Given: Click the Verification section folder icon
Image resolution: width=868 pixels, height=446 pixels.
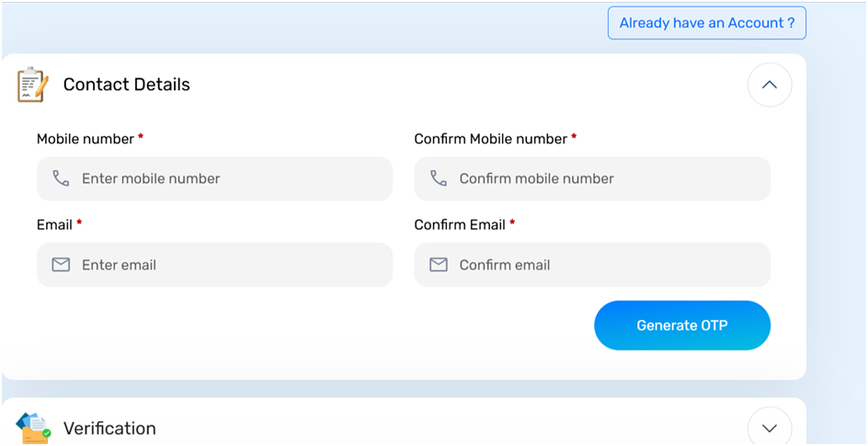Looking at the screenshot, I should tap(33, 428).
